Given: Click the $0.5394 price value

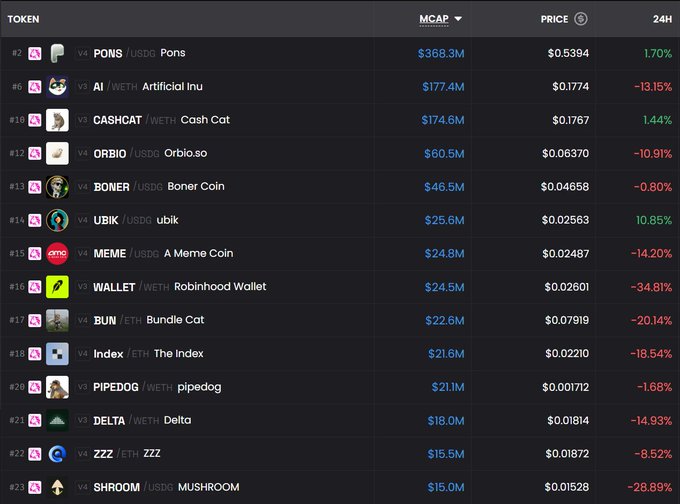Looking at the screenshot, I should coord(568,53).
